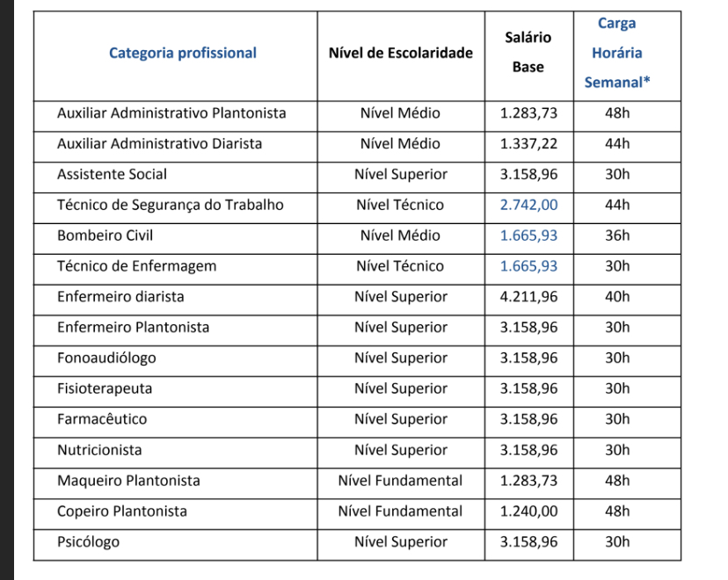Click the 40h workload cell
The width and height of the screenshot is (728, 580).
tap(617, 297)
